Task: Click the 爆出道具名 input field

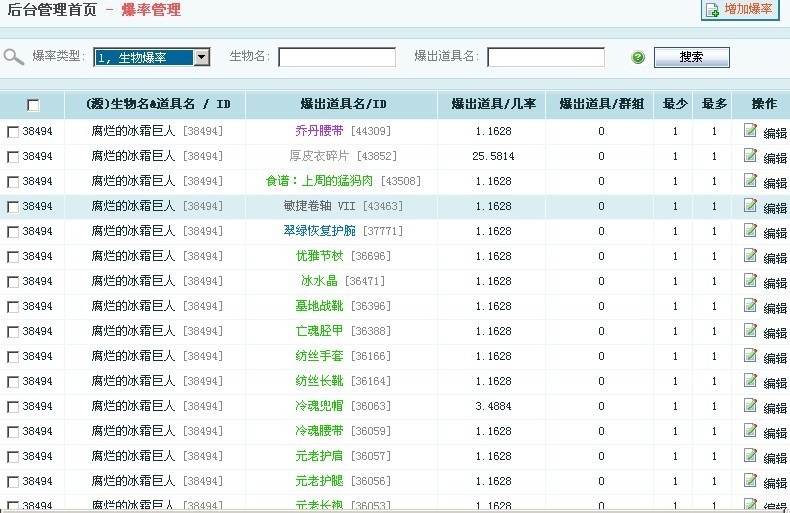Action: pyautogui.click(x=545, y=57)
